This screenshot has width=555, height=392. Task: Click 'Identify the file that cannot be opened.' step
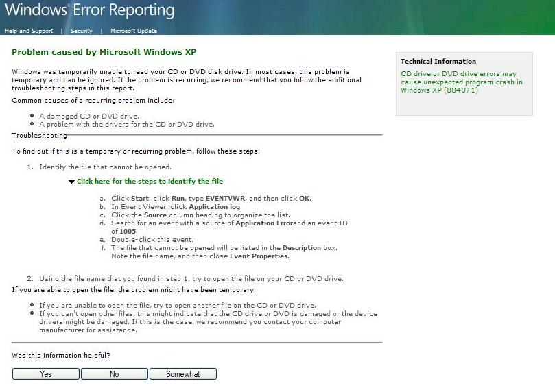[105, 167]
